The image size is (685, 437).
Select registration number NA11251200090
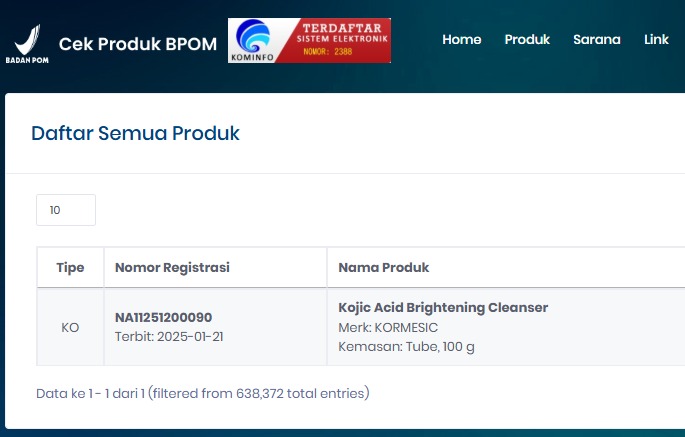point(163,317)
